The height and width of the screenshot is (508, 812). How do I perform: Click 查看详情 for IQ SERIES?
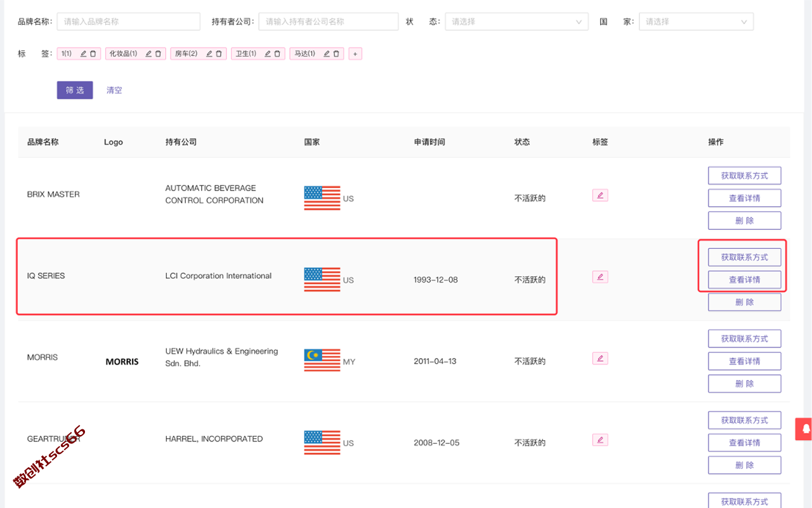coord(744,279)
